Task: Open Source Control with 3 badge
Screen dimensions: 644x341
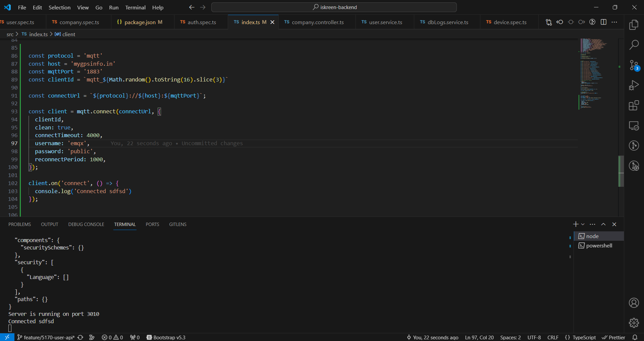Action: [x=634, y=65]
